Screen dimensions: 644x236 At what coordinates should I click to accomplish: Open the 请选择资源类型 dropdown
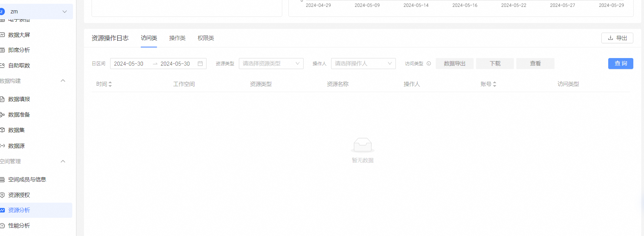(271, 64)
